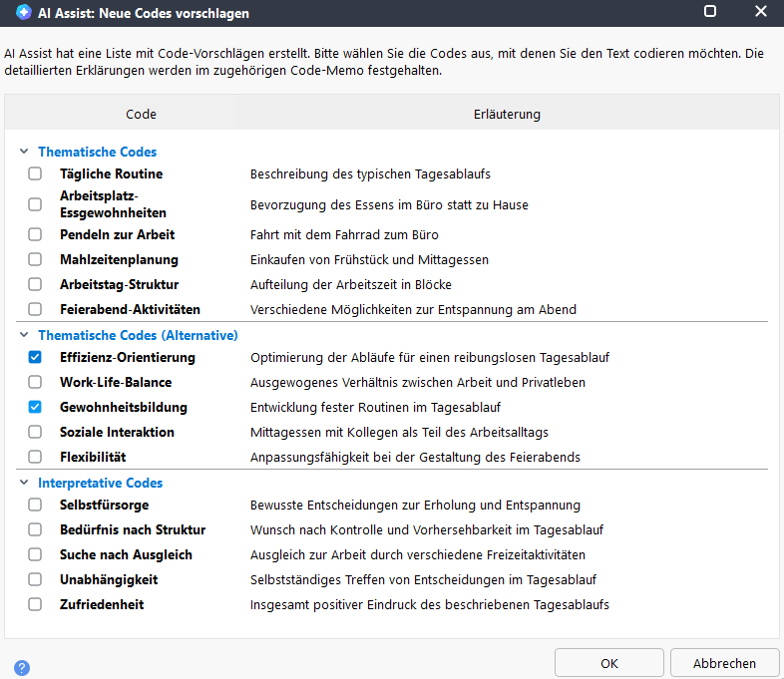Click explanation 'Mittagessen mit Kollegen als Teil des Arbeitsalltags'
This screenshot has height=679, width=784.
click(400, 432)
